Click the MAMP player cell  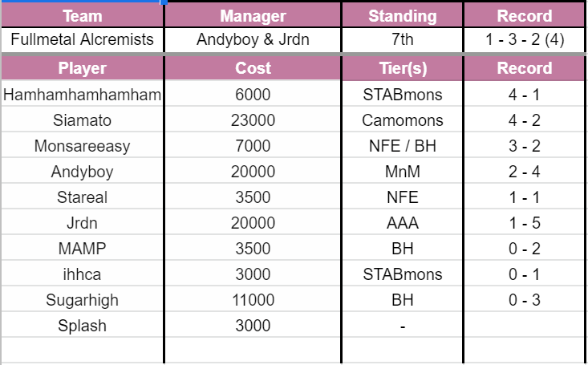pyautogui.click(x=82, y=249)
